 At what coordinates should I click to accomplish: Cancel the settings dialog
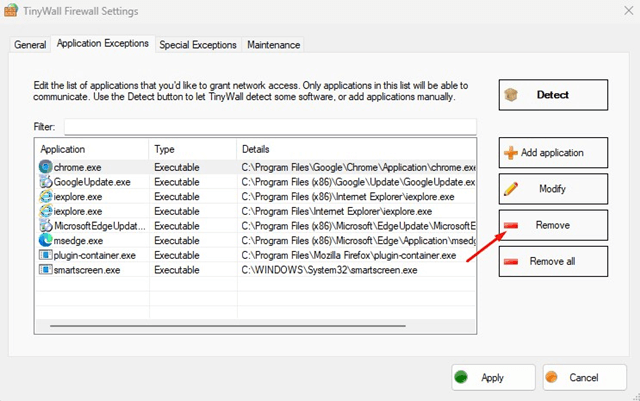(584, 377)
